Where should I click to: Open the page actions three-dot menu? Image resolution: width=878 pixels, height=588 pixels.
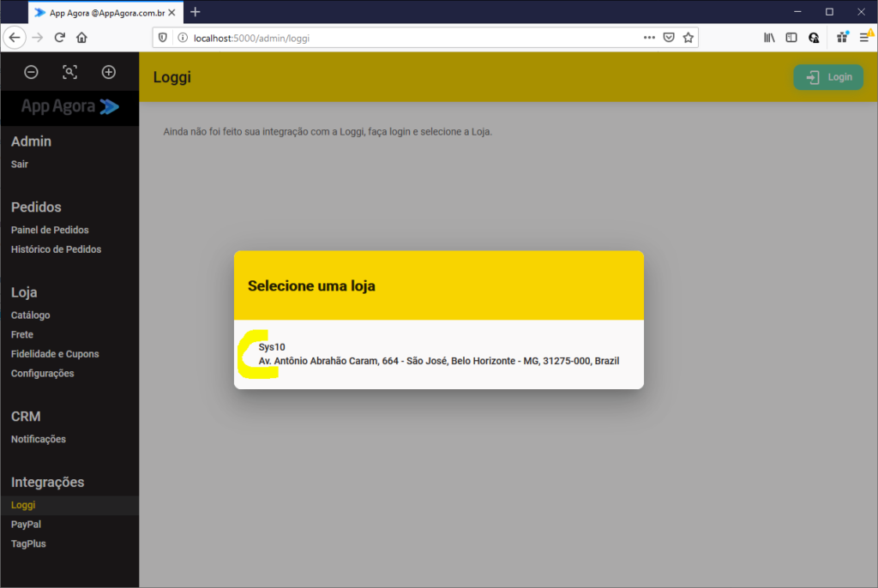coord(649,38)
